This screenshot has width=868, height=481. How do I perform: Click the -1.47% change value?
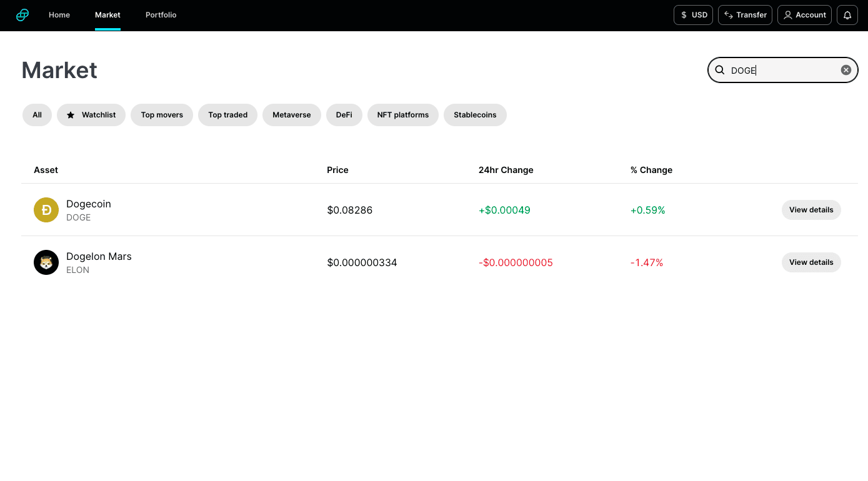(647, 262)
